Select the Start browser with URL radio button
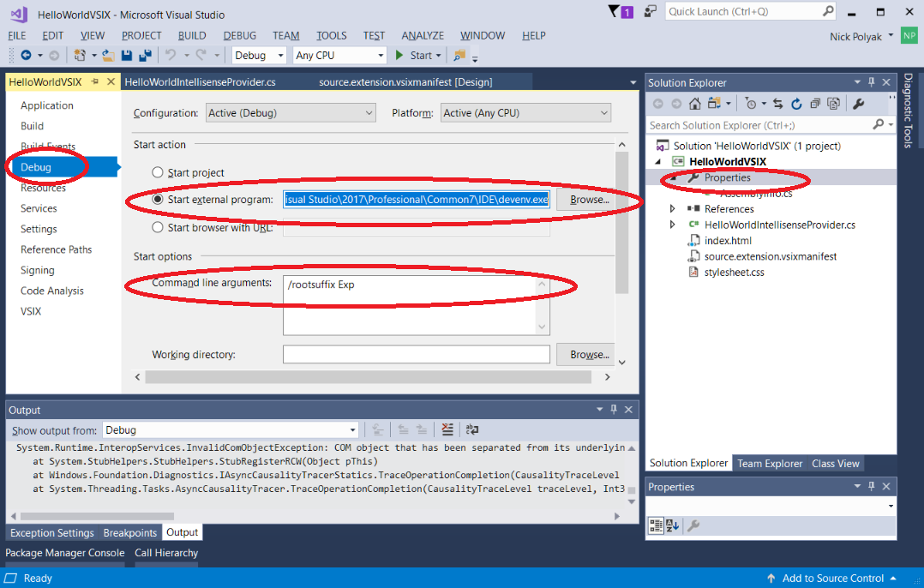 pos(158,227)
